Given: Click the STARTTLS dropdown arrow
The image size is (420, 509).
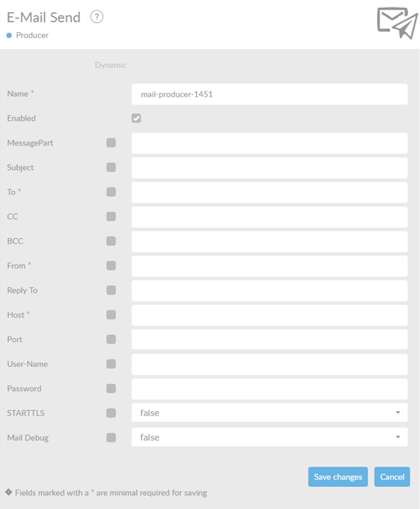Looking at the screenshot, I should tap(398, 412).
